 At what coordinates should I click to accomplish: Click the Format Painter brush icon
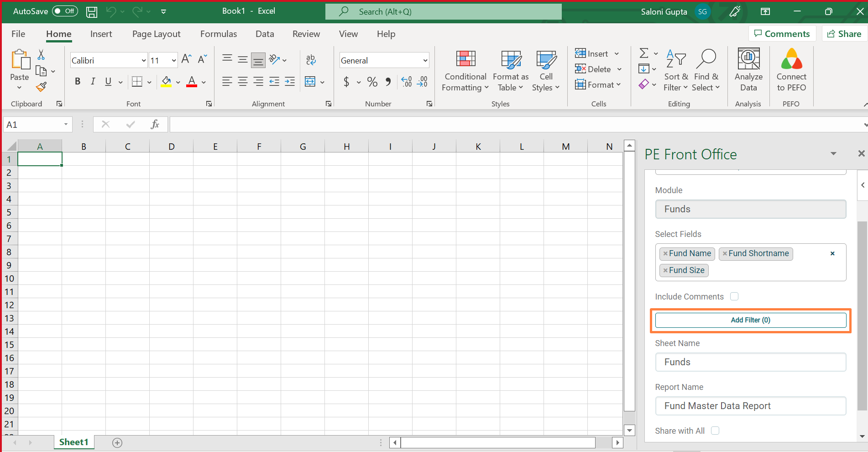click(x=41, y=87)
